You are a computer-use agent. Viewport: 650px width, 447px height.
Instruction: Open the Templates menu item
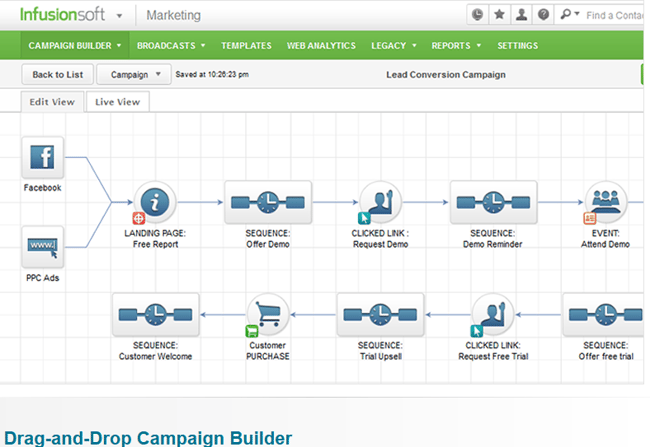tap(246, 46)
